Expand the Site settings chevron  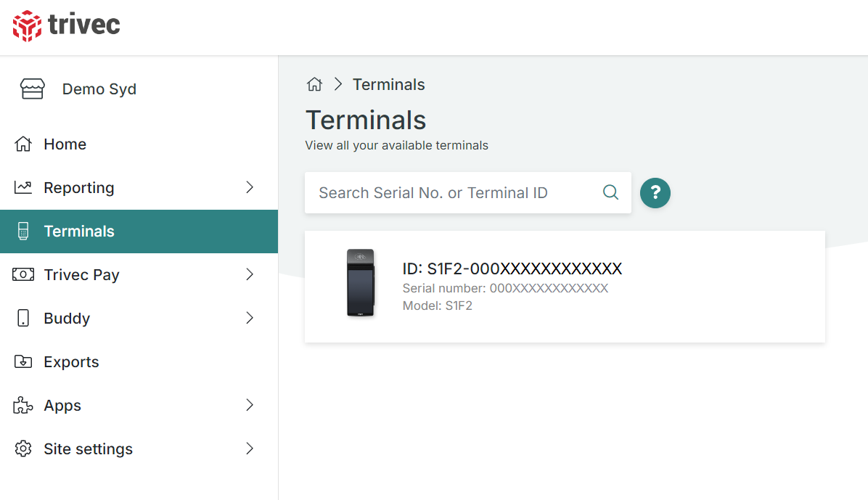pyautogui.click(x=250, y=448)
